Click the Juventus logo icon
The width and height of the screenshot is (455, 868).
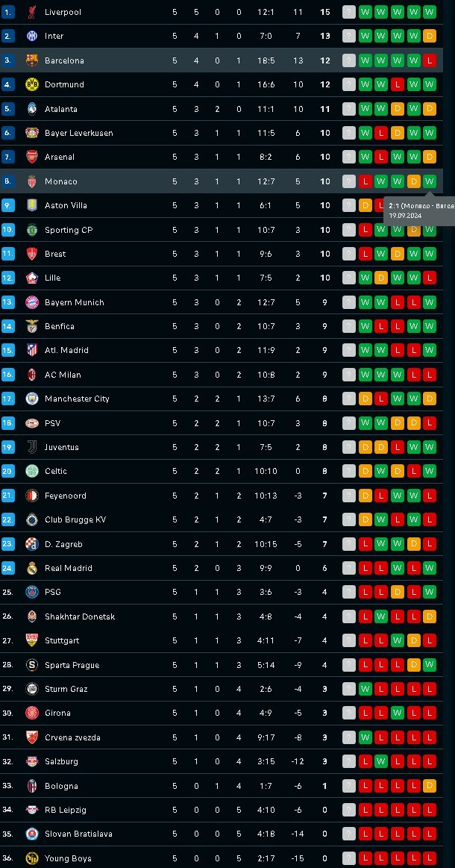pyautogui.click(x=32, y=447)
